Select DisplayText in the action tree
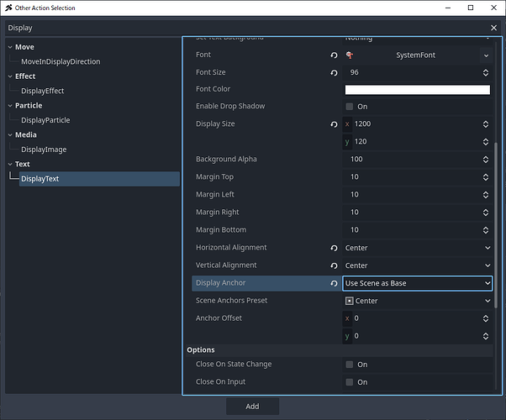Image resolution: width=506 pixels, height=420 pixels. [40, 179]
